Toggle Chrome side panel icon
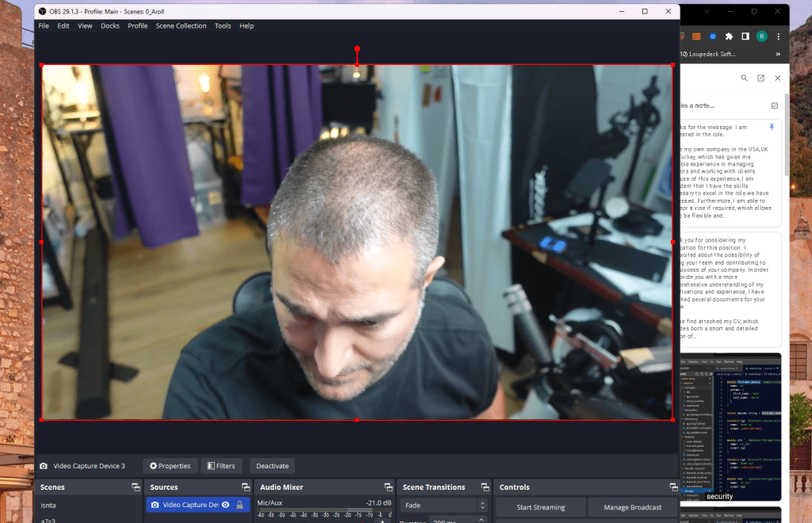This screenshot has width=812, height=523. click(745, 36)
